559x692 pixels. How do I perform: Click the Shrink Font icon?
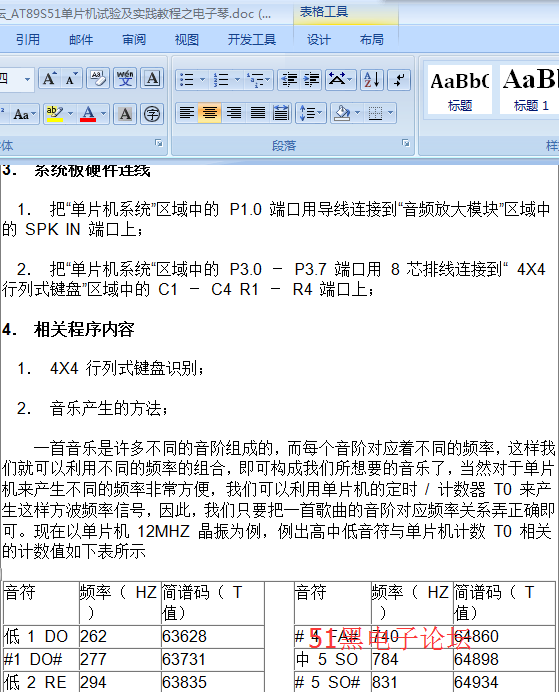pyautogui.click(x=71, y=79)
